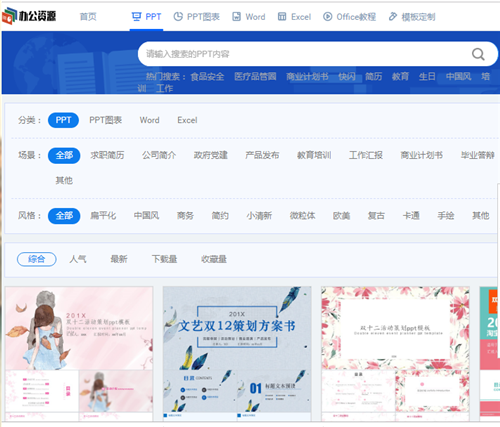The height and width of the screenshot is (427, 500).
Task: Open the 模板定制 navigation tab
Action: coord(412,17)
